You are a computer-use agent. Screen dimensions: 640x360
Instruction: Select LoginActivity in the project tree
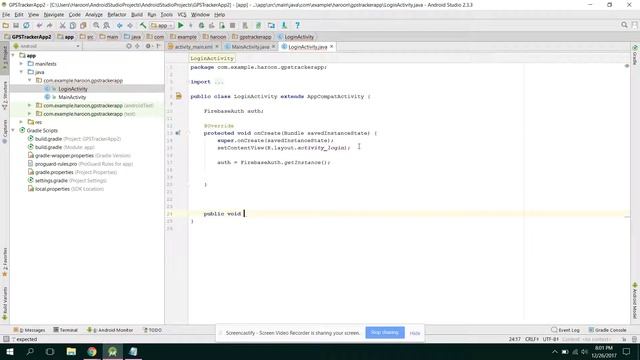tap(73, 89)
